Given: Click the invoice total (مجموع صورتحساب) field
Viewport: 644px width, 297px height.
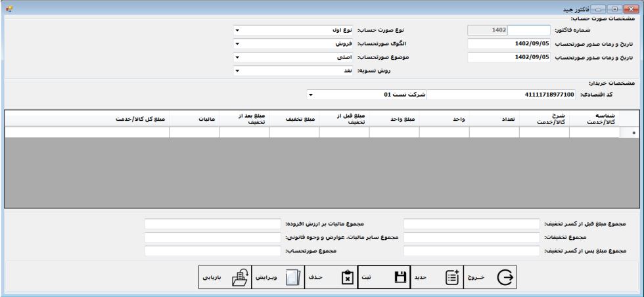Looking at the screenshot, I should pos(212,251).
